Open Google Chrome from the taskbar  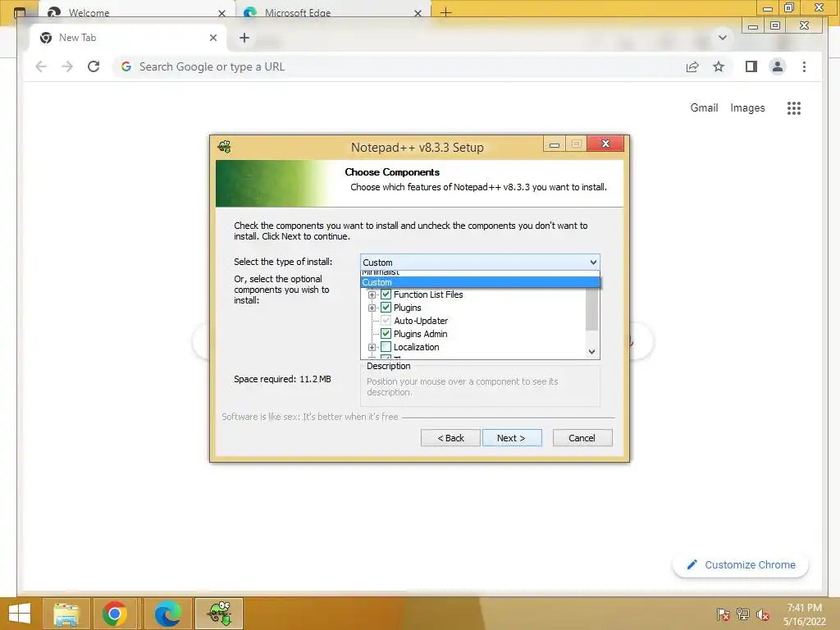pos(115,614)
